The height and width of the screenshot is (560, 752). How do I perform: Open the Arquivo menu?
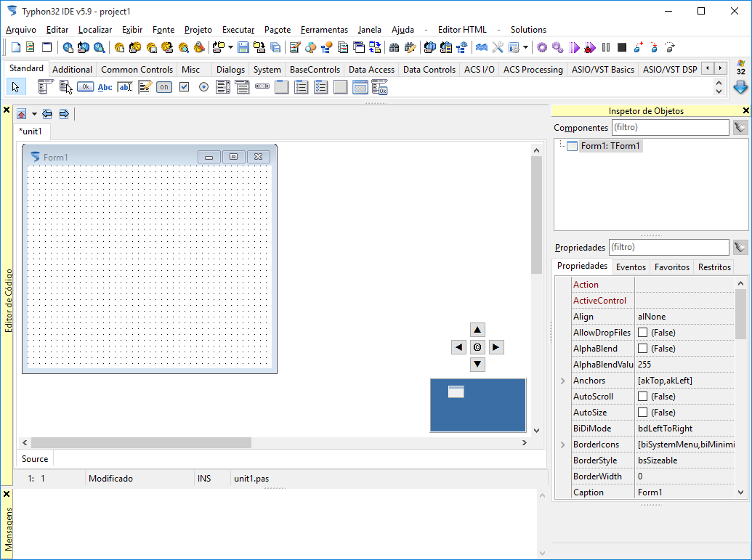pyautogui.click(x=20, y=30)
